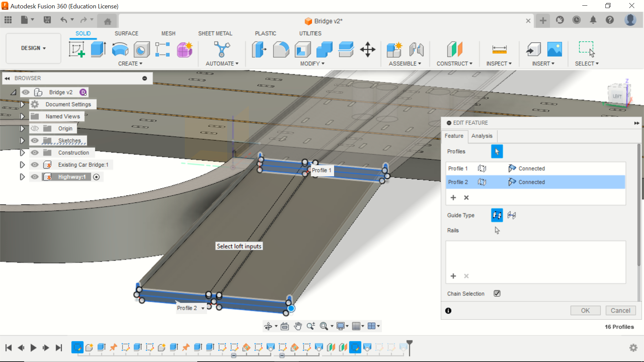Toggle visibility of Existing Car Bridge:1
The height and width of the screenshot is (362, 644).
35,165
